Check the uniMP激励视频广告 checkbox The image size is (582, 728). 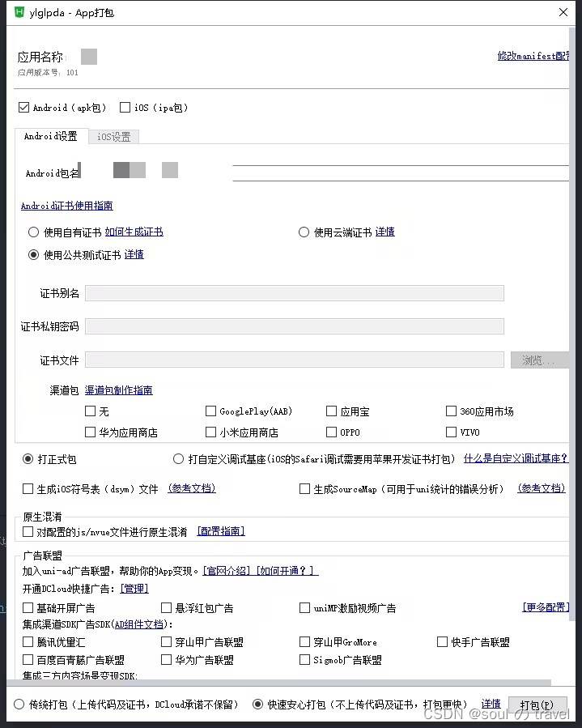(304, 608)
